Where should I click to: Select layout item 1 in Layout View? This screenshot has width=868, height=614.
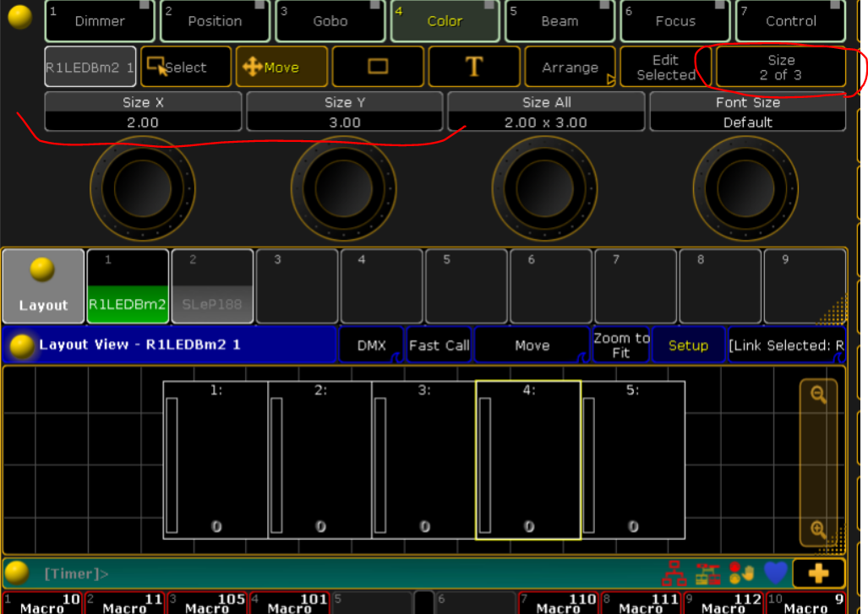[216, 459]
